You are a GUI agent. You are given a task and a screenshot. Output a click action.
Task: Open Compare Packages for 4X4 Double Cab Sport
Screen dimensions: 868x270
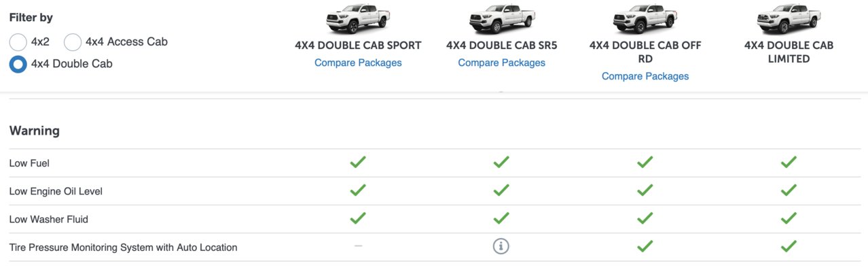pyautogui.click(x=358, y=63)
